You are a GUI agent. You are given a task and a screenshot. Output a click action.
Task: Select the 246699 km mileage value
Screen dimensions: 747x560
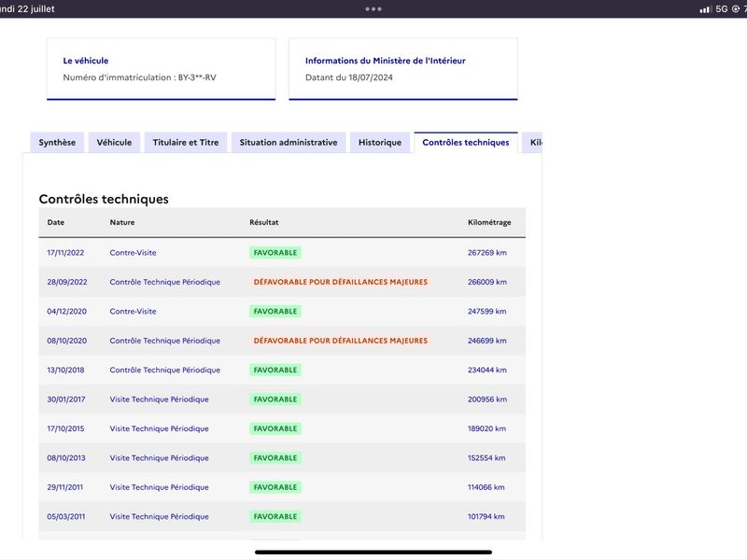click(x=486, y=341)
